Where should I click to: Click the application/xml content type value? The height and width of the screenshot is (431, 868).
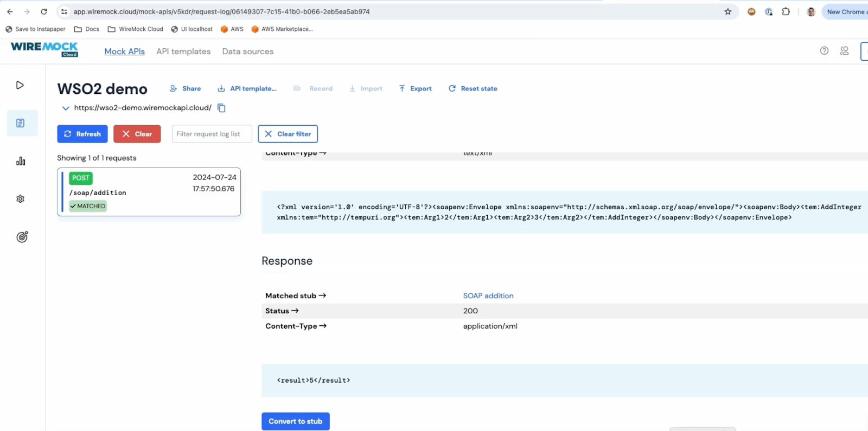pos(490,326)
